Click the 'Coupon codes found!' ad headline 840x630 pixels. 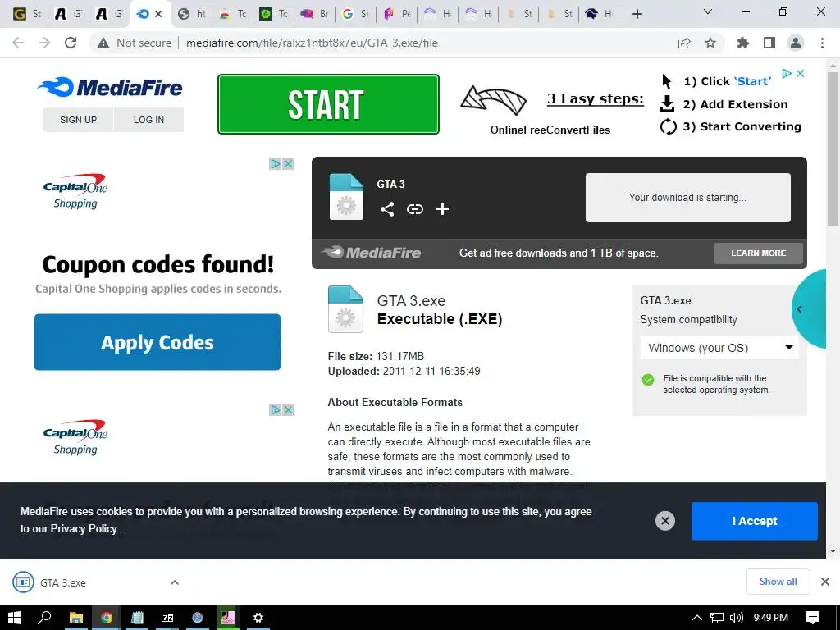pos(158,264)
